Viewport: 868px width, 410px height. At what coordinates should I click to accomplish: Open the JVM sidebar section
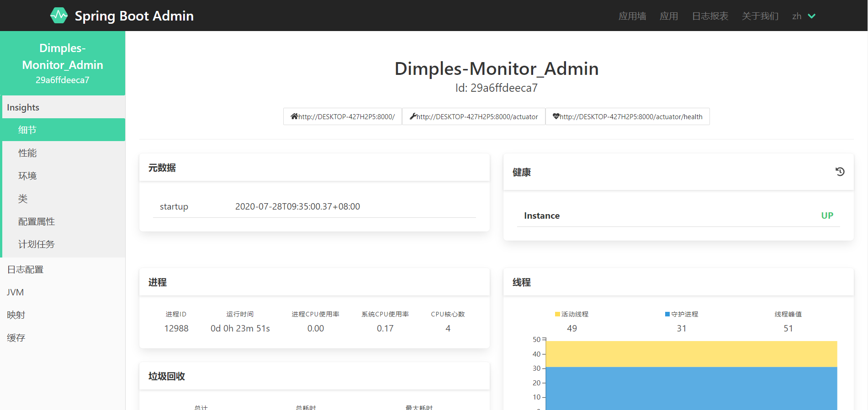click(63, 292)
